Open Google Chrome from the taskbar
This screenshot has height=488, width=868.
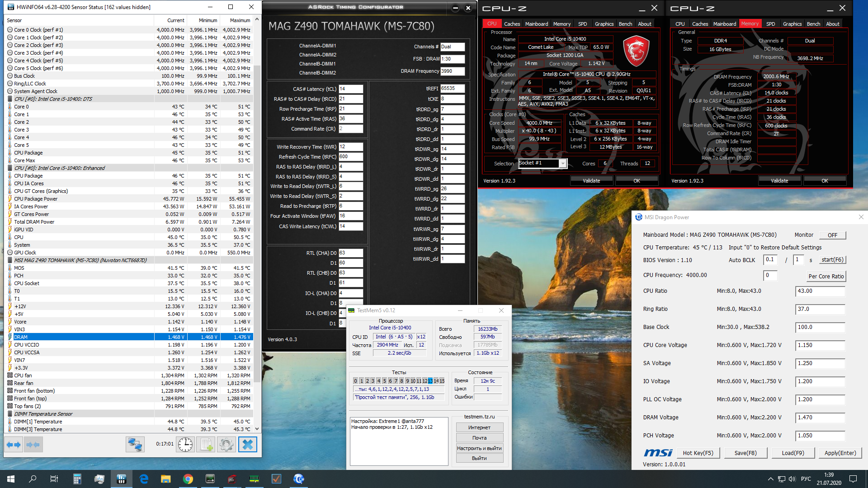[x=188, y=479]
